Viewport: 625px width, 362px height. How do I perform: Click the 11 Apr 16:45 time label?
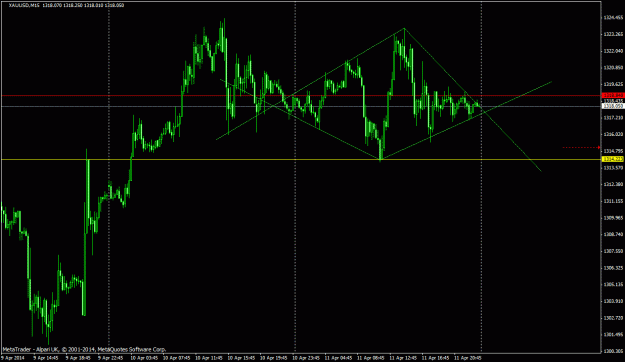(x=435, y=358)
